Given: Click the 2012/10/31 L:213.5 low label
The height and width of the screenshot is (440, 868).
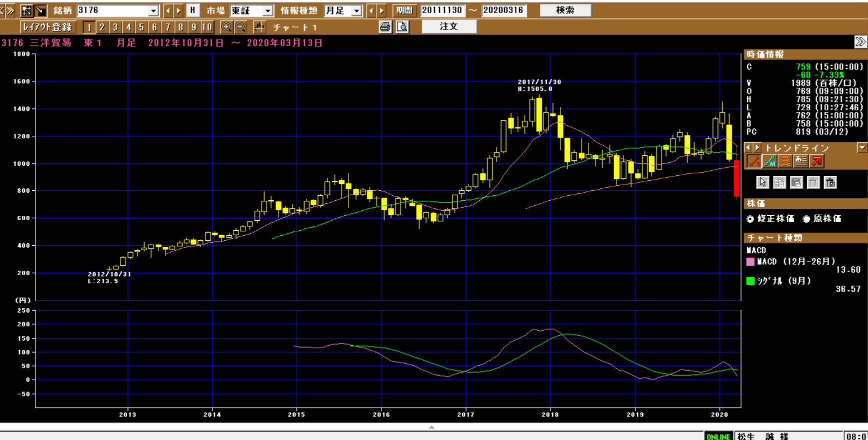Looking at the screenshot, I should (109, 278).
